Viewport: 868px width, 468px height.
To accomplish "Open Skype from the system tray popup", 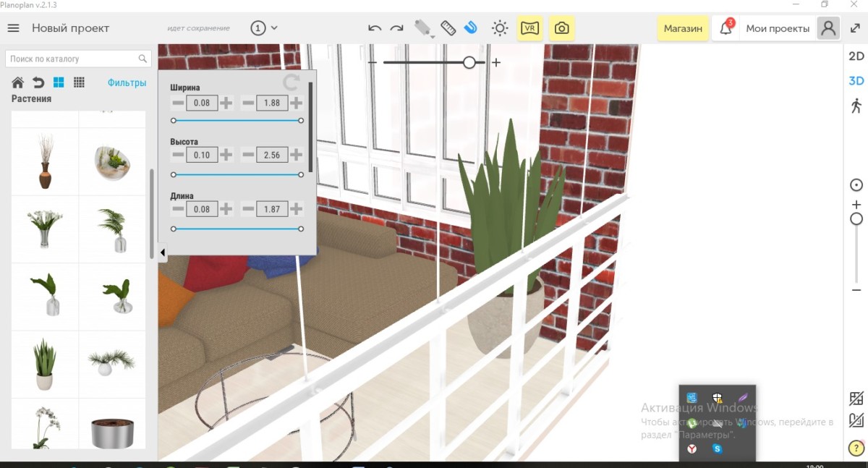I will point(717,448).
